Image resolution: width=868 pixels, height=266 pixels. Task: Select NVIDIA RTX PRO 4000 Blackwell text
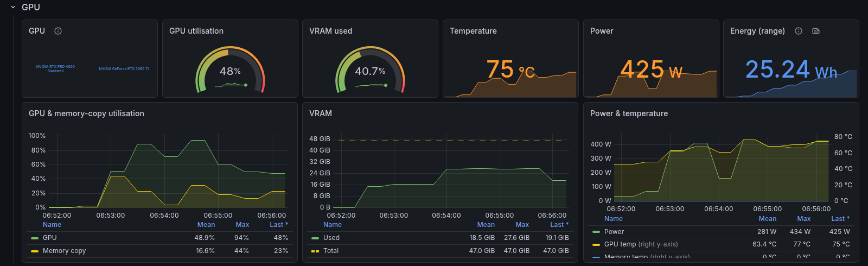pyautogui.click(x=55, y=69)
